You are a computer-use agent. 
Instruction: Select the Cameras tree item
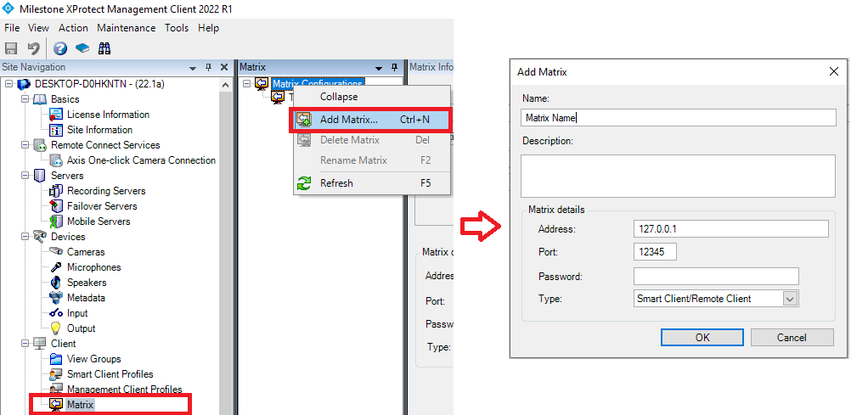(x=86, y=252)
